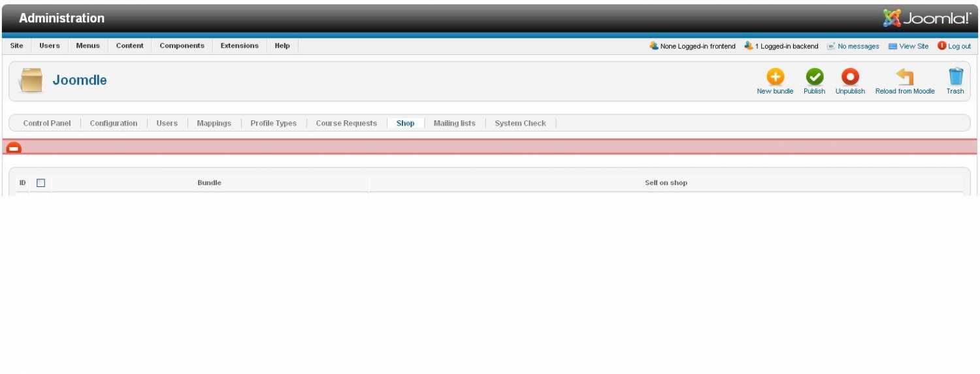Open the Extensions menu
Image resolution: width=980 pixels, height=374 pixels.
(239, 46)
